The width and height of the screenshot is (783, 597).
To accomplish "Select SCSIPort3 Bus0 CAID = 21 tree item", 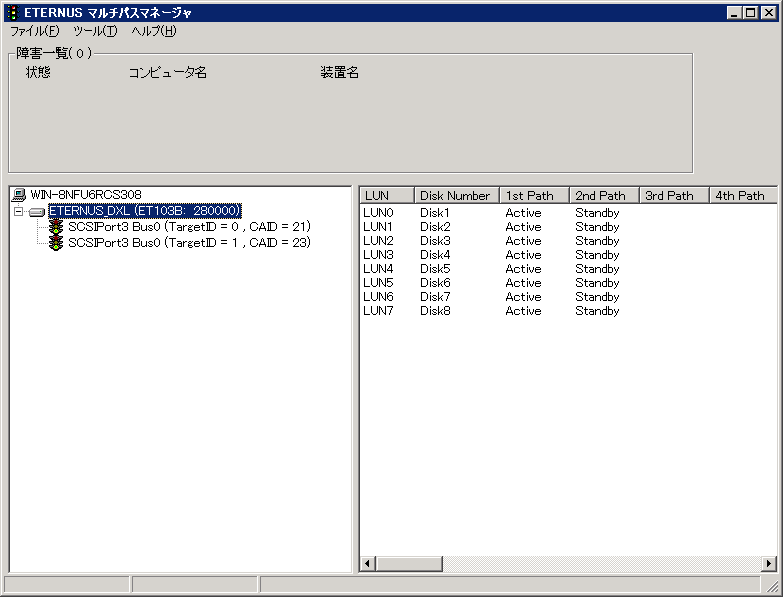I will click(188, 227).
